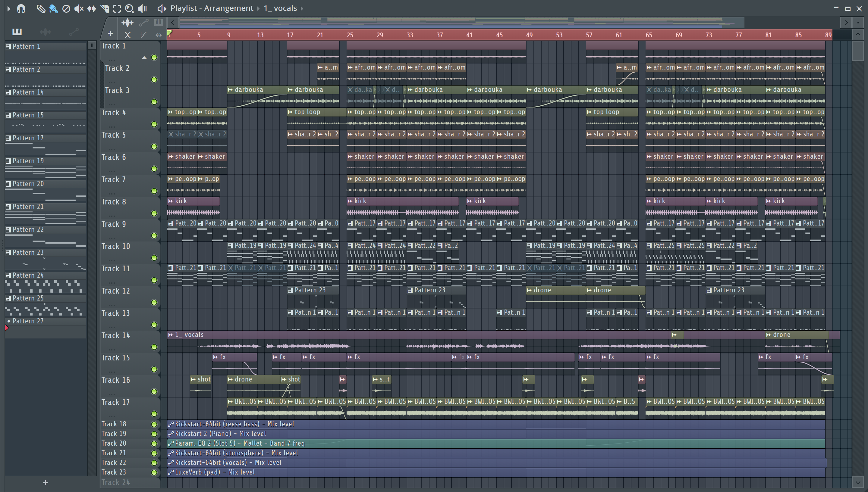Collapse Track 1 group arrow
Screen dimensions: 868x492
144,58
